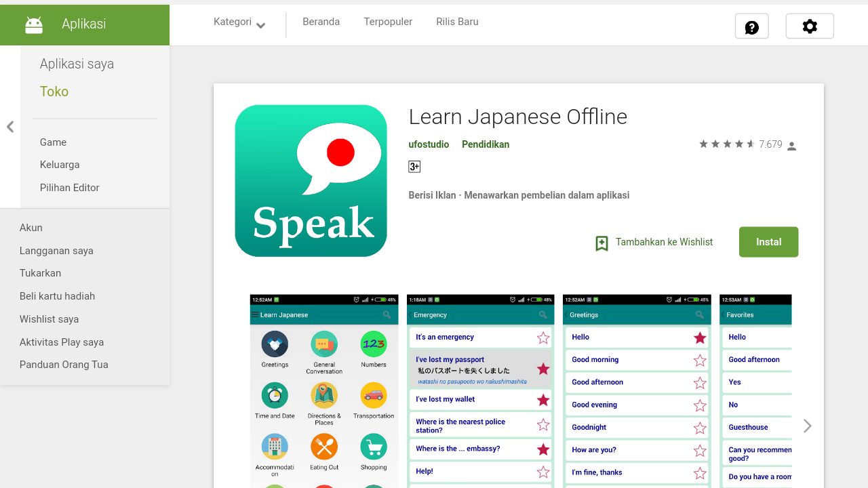
Task: Click the green Instal button
Action: tap(769, 242)
